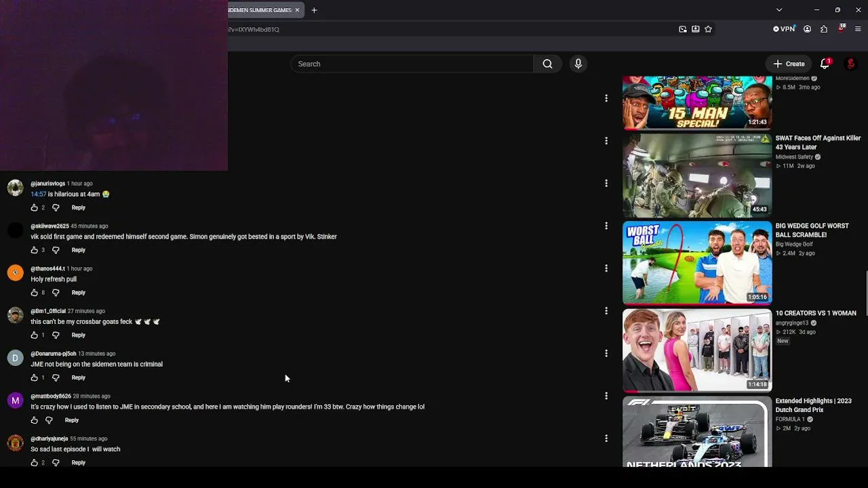Viewport: 868px width, 488px height.
Task: Click the YouTube search magnifier button
Action: [547, 64]
